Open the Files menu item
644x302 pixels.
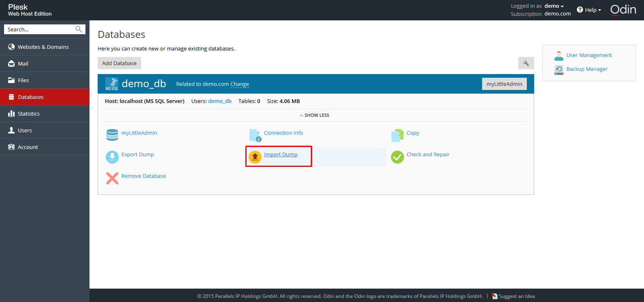pyautogui.click(x=45, y=80)
